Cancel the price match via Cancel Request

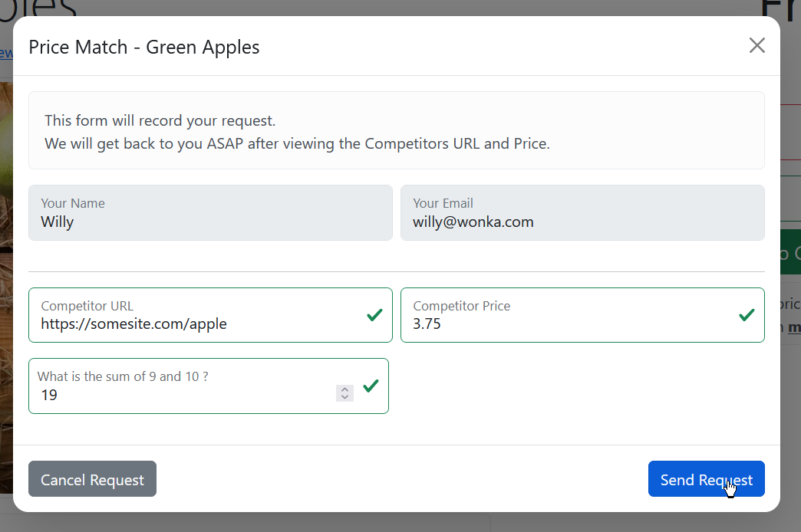pos(93,479)
